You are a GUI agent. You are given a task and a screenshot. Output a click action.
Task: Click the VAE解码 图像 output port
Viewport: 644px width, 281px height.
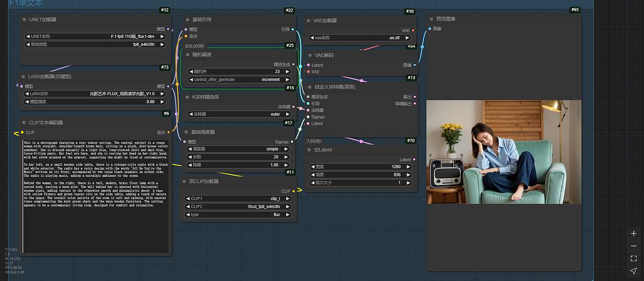point(414,65)
